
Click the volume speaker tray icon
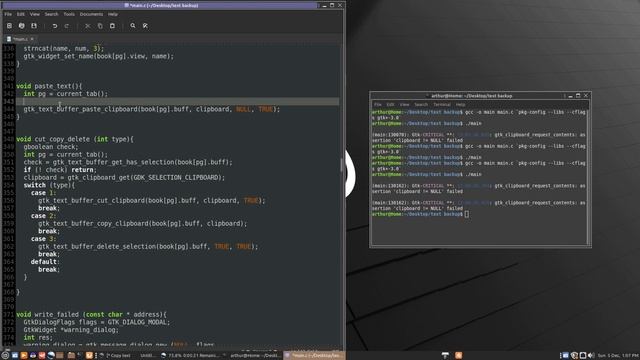[591, 356]
